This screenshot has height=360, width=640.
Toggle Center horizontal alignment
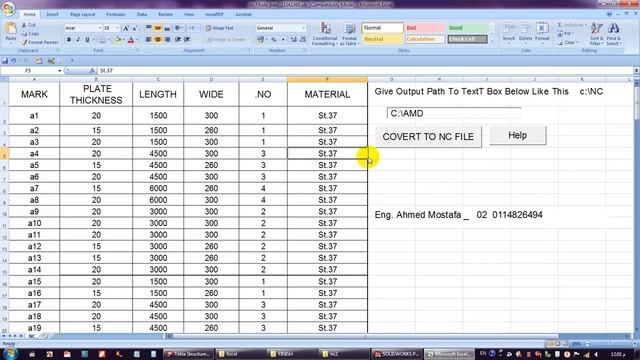158,40
